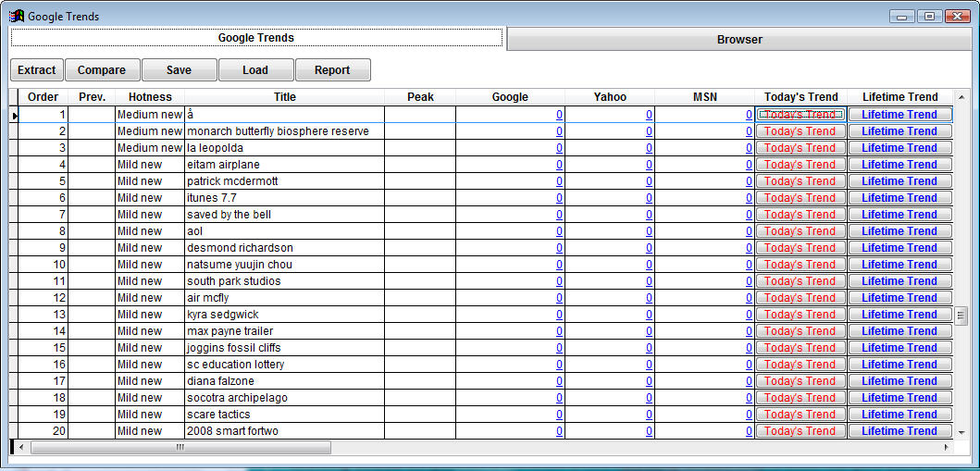Screen dimensions: 980x471
Task: Open Today's Trend for max payne trailer
Action: tap(800, 331)
